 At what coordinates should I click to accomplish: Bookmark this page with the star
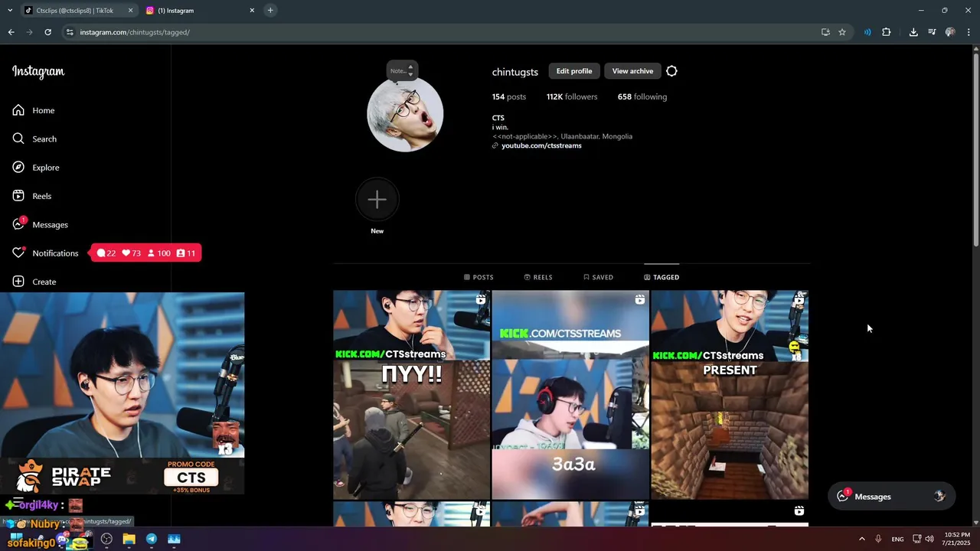(842, 32)
